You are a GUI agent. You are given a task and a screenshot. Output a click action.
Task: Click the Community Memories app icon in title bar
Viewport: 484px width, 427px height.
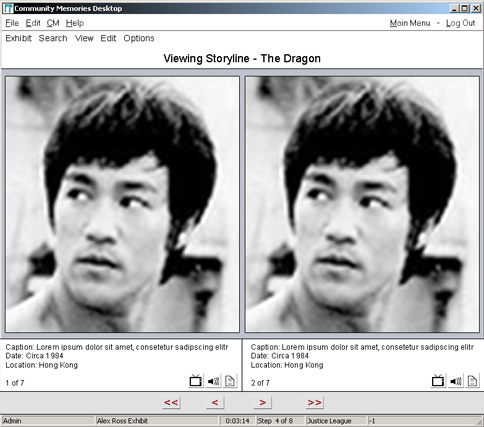pos(8,8)
